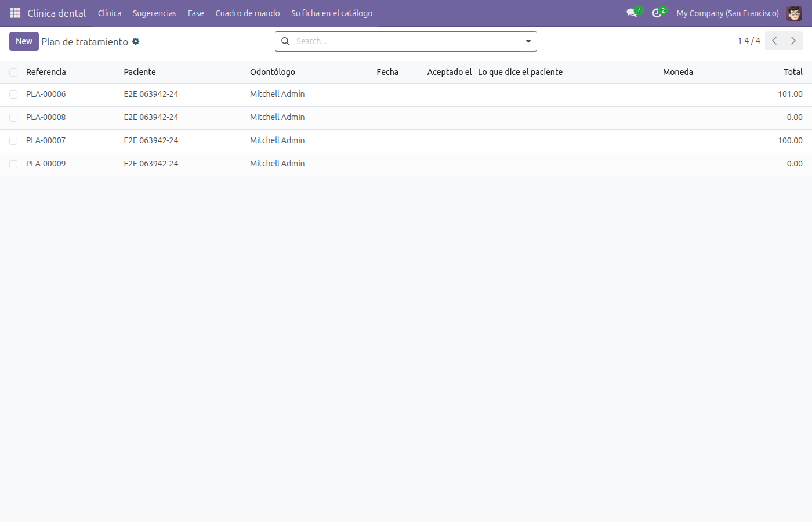The image size is (812, 522).
Task: Open the Fase menu
Action: tap(196, 13)
